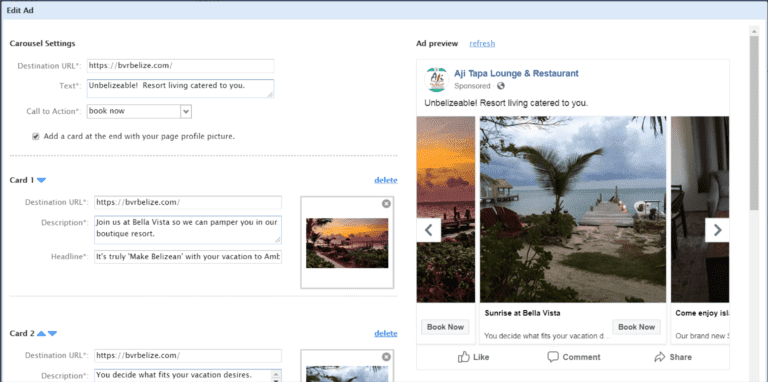Focus Card 1 Destination URL field
This screenshot has width=768, height=382.
188,202
